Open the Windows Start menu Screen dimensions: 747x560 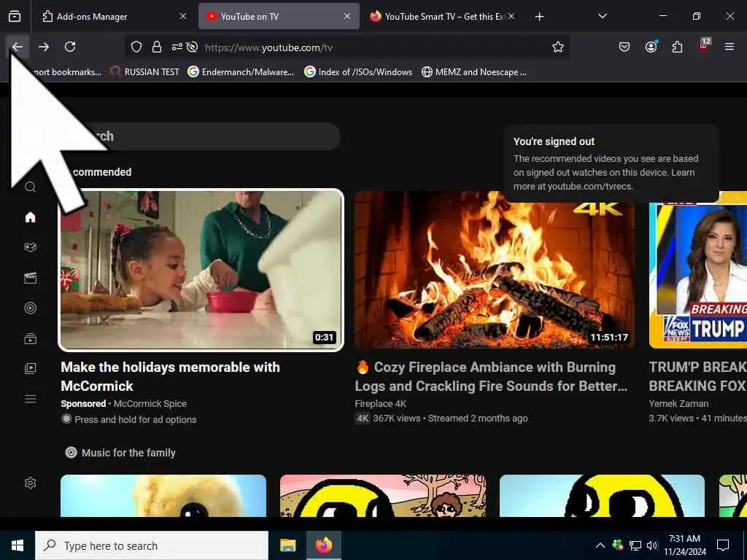(x=18, y=545)
